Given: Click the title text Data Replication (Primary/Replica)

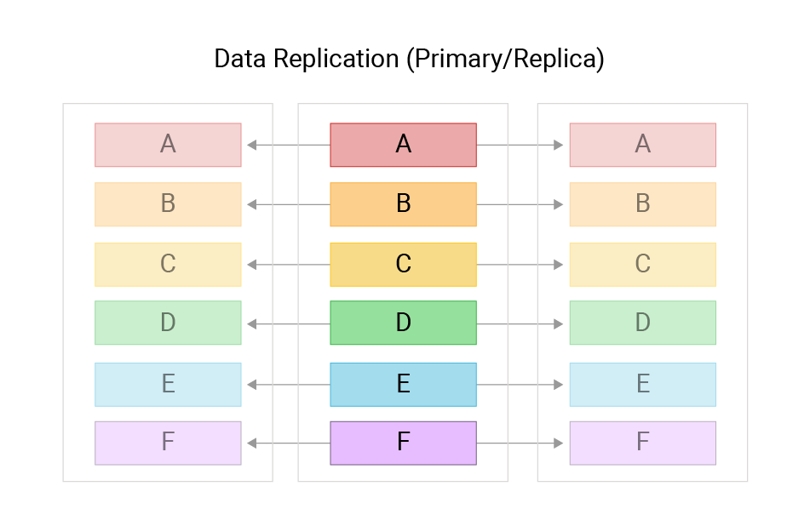Looking at the screenshot, I should pyautogui.click(x=409, y=60).
